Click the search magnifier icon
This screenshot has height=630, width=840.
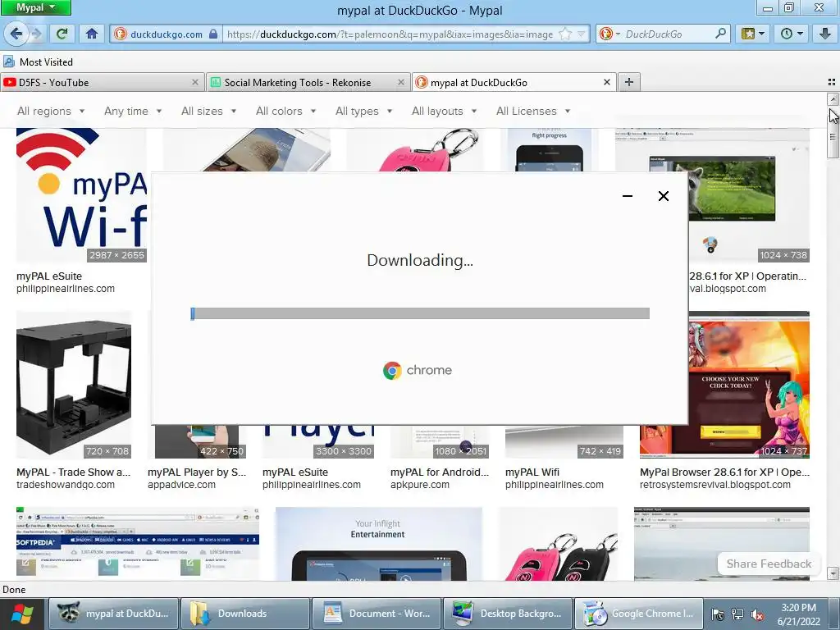point(720,34)
